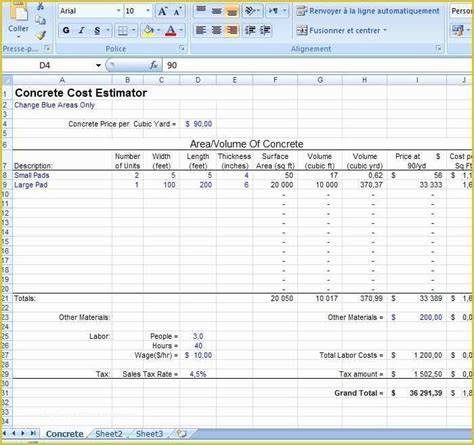Click Renvoyer à la ligne automatiquement
Screen dimensions: 474x445
coord(368,11)
